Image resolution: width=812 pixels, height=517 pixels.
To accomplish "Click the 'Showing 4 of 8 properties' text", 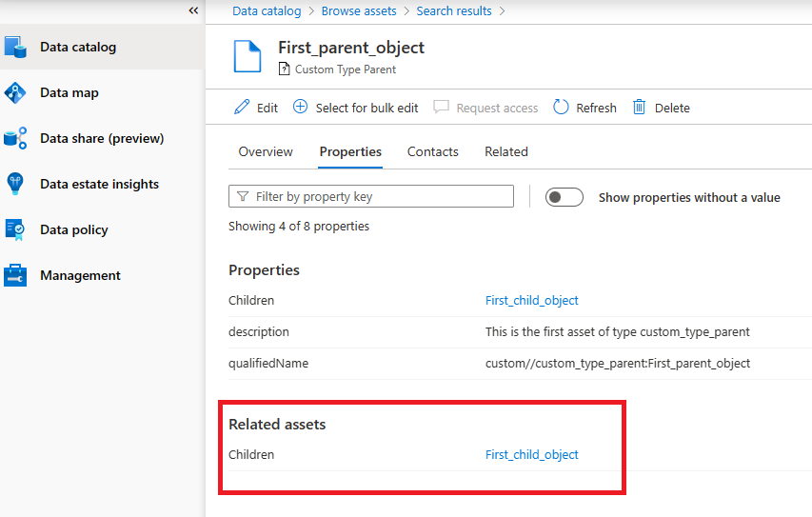I will coord(299,227).
